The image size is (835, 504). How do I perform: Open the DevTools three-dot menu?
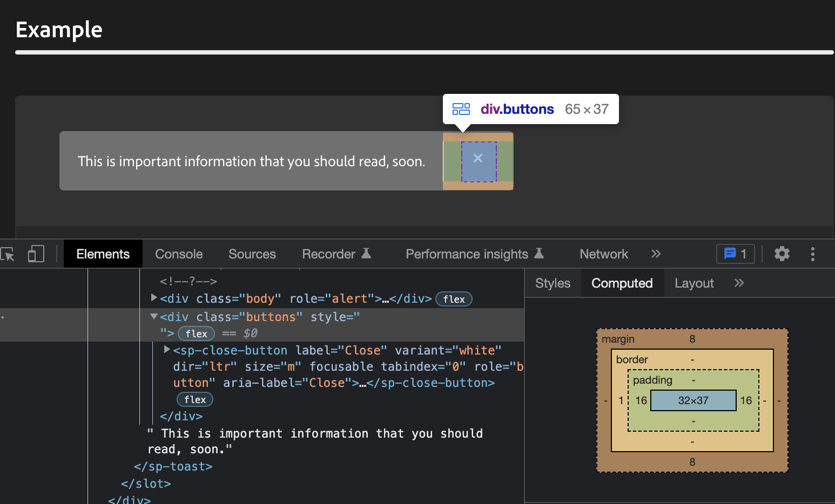[x=812, y=254]
